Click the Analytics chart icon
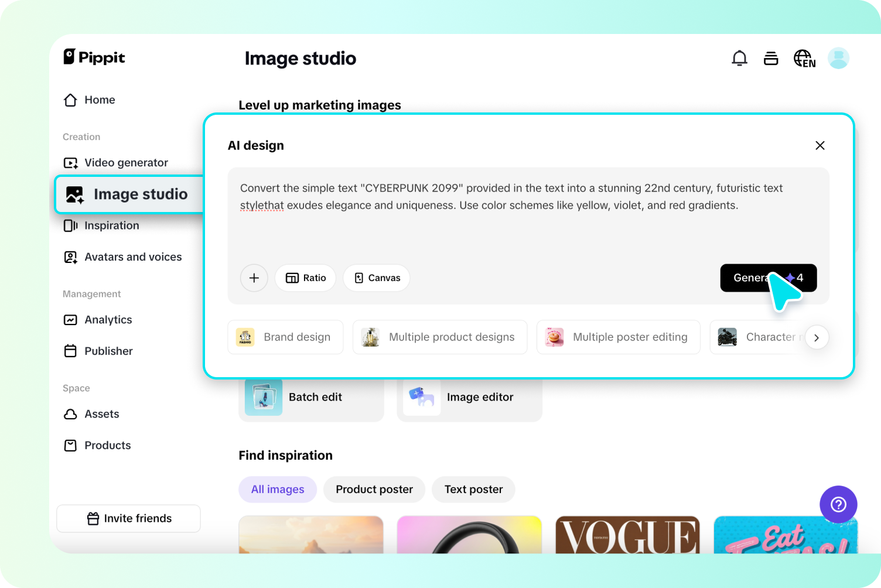Viewport: 881px width, 588px height. click(x=70, y=320)
